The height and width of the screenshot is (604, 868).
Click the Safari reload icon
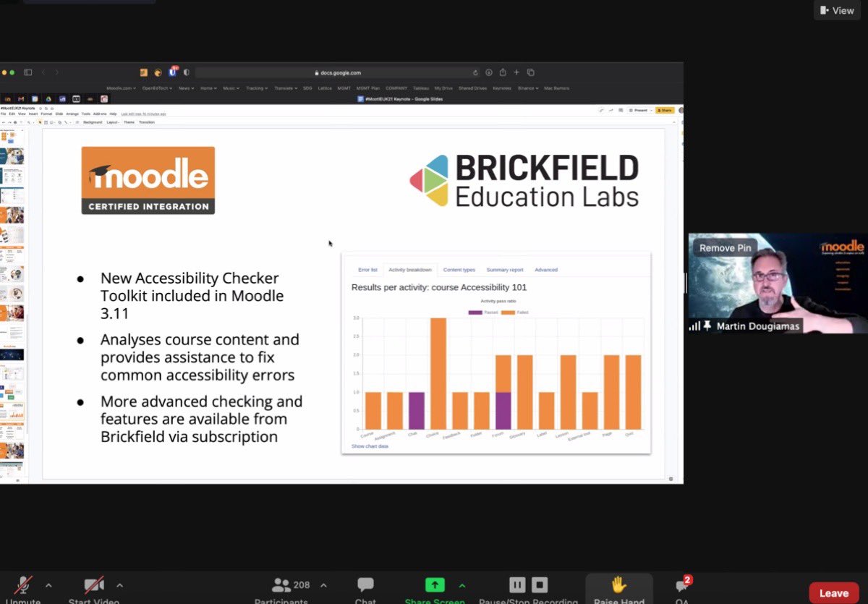[475, 72]
